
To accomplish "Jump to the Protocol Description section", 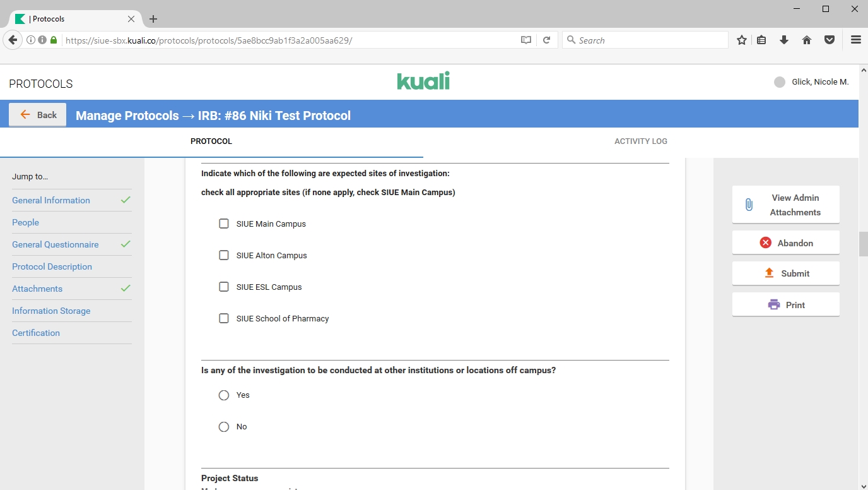I will click(52, 266).
